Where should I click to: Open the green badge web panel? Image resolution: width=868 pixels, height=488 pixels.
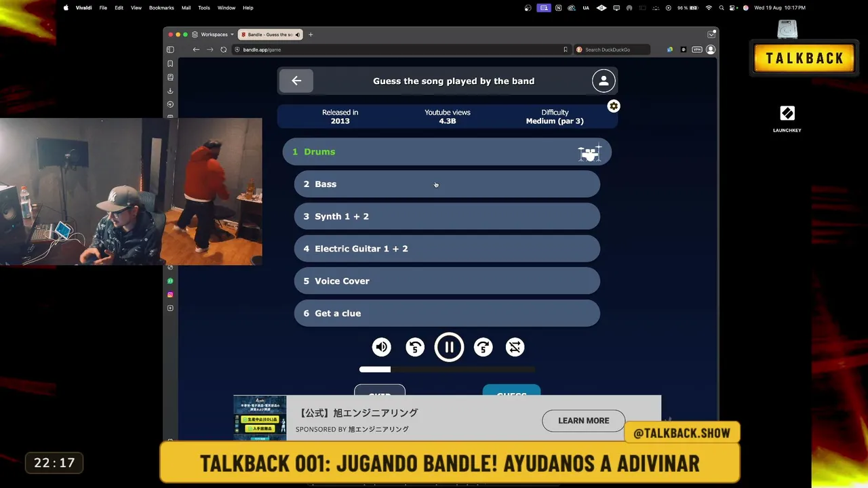point(170,281)
